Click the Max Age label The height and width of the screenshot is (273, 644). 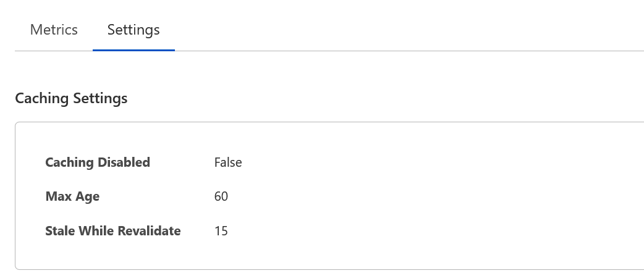pos(72,196)
